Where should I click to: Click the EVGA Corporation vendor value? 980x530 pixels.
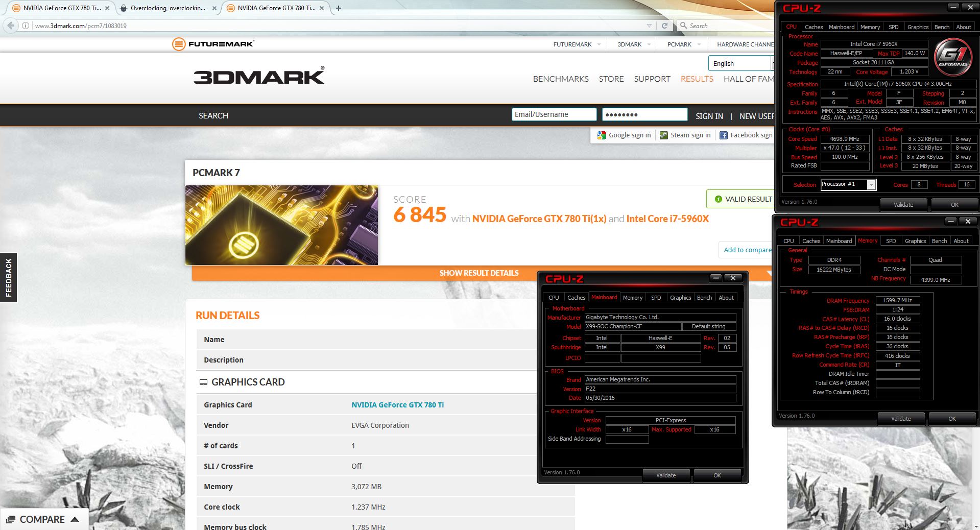(380, 425)
